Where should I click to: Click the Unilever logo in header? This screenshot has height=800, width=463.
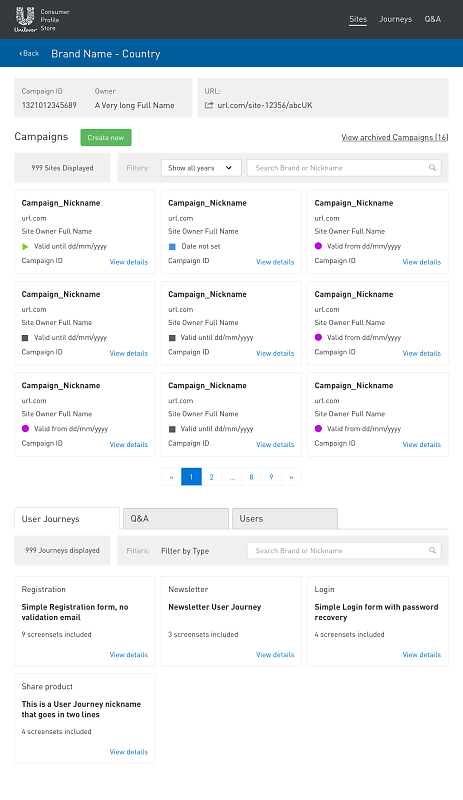(x=26, y=19)
